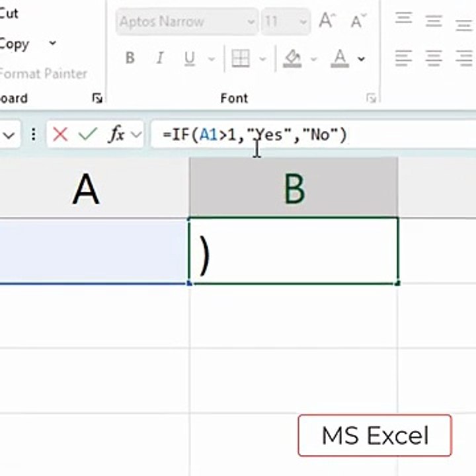The height and width of the screenshot is (476, 476).
Task: Toggle Italic formatting
Action: (x=160, y=58)
